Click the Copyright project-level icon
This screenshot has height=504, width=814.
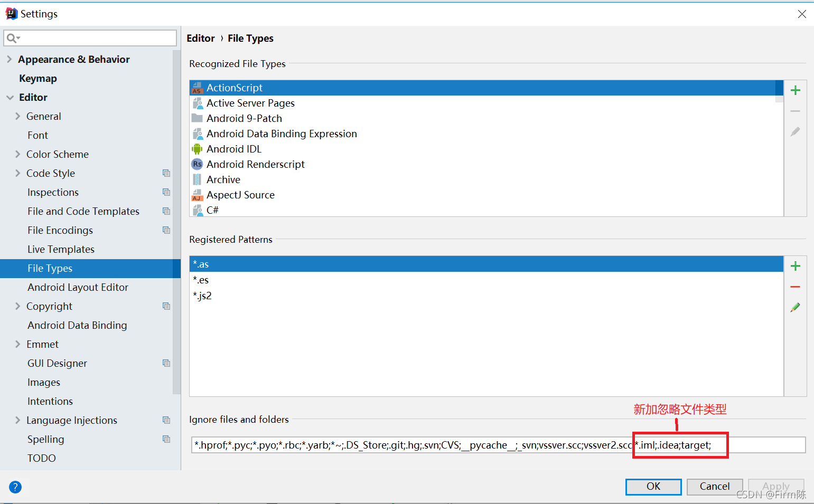166,306
